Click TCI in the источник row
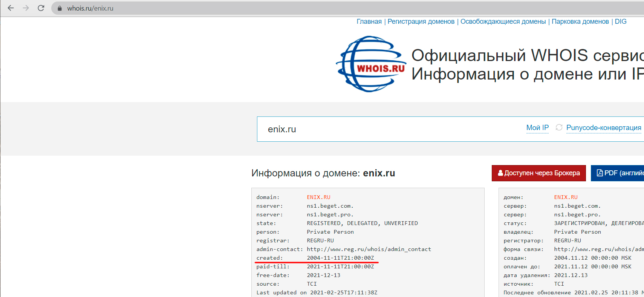The height and width of the screenshot is (297, 644). (x=559, y=284)
